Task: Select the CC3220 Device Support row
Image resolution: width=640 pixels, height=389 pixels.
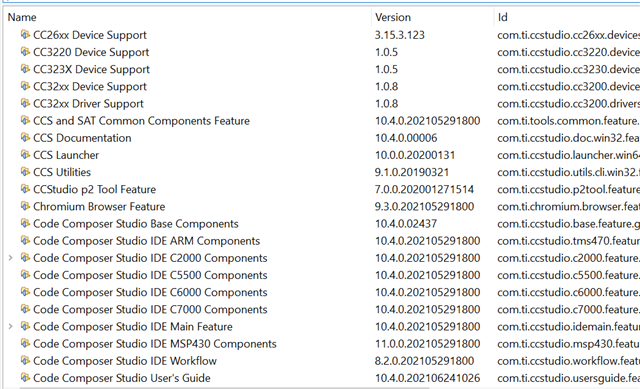Action: tap(91, 52)
